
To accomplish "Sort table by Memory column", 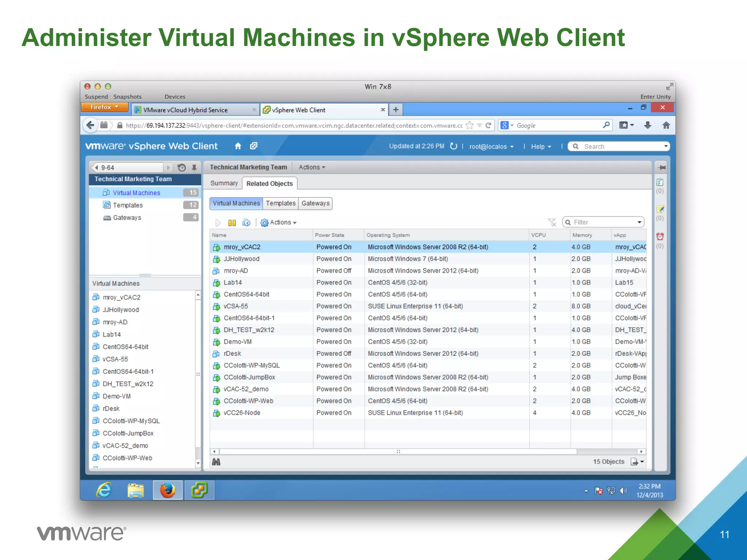I will tap(591, 235).
